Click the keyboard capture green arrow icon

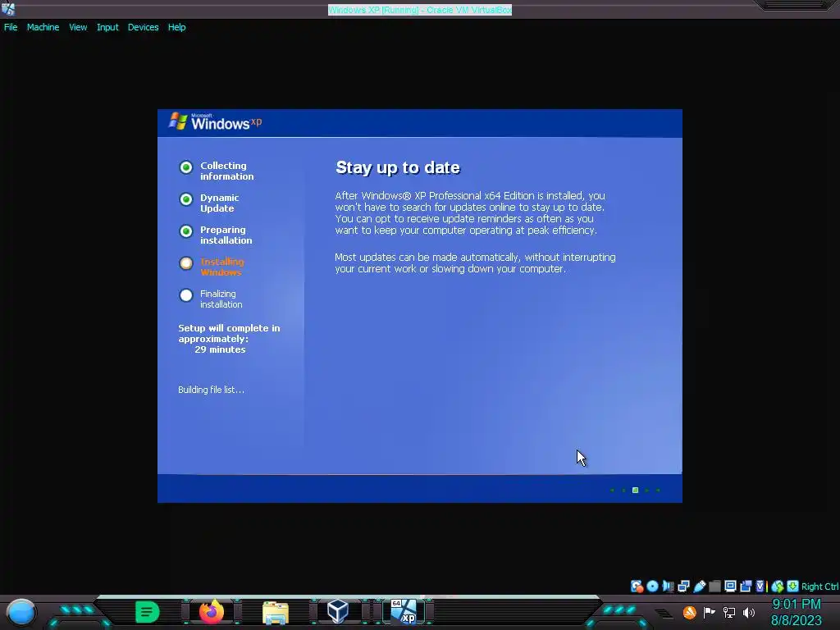(793, 586)
